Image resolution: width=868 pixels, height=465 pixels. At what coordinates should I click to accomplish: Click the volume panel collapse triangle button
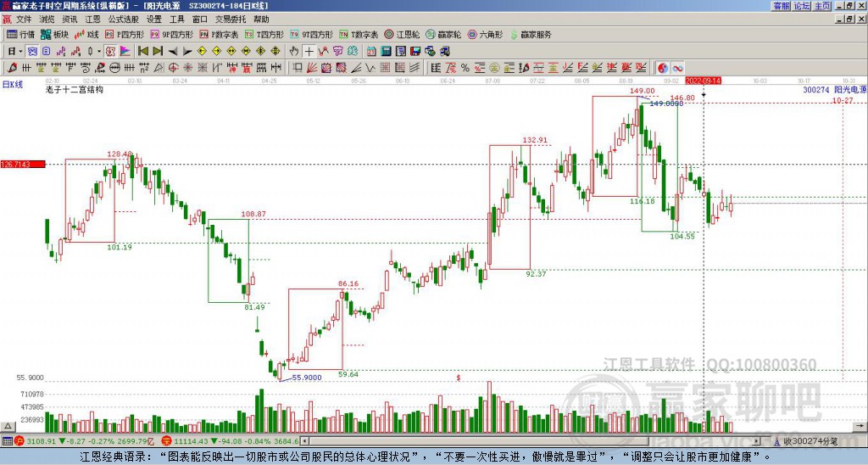point(7,426)
